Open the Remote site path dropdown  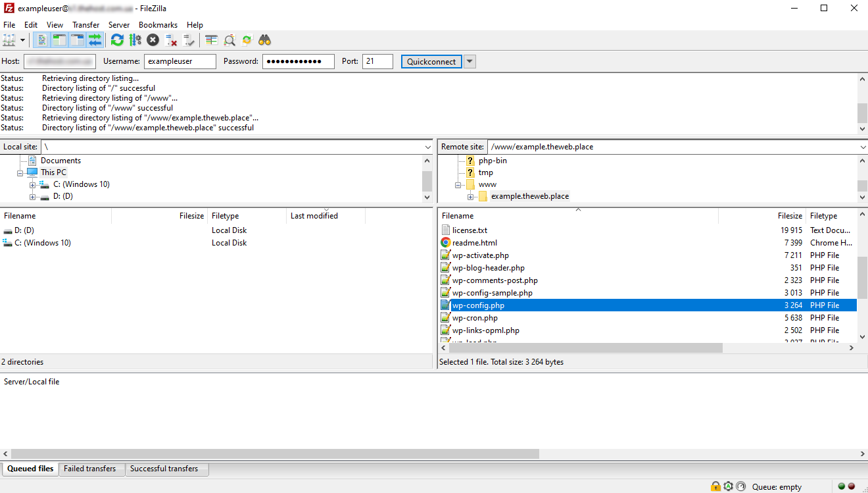(x=862, y=147)
